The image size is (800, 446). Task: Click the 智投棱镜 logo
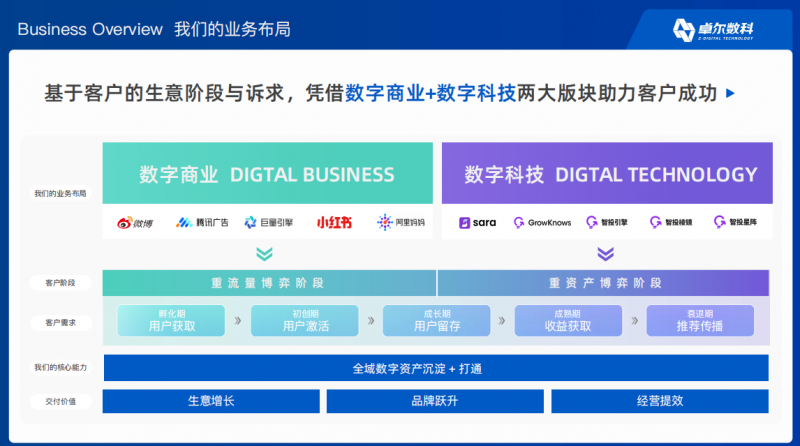671,222
